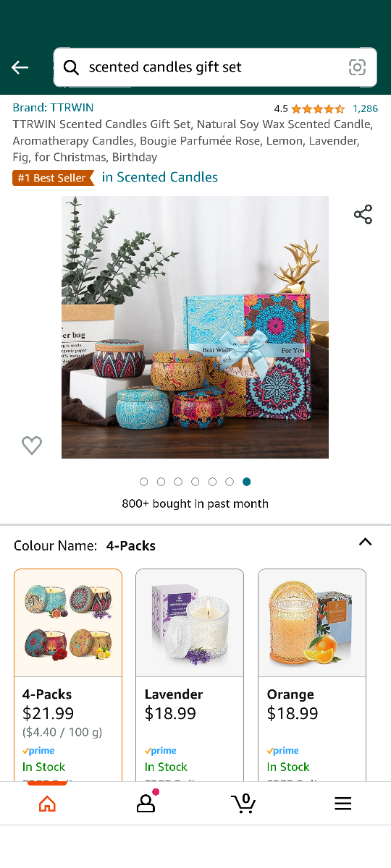The width and height of the screenshot is (391, 868).
Task: Toggle the heart wishlist icon
Action: click(32, 446)
